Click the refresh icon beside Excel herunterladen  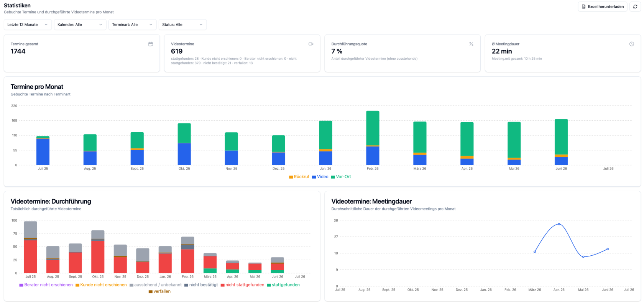[x=635, y=7]
